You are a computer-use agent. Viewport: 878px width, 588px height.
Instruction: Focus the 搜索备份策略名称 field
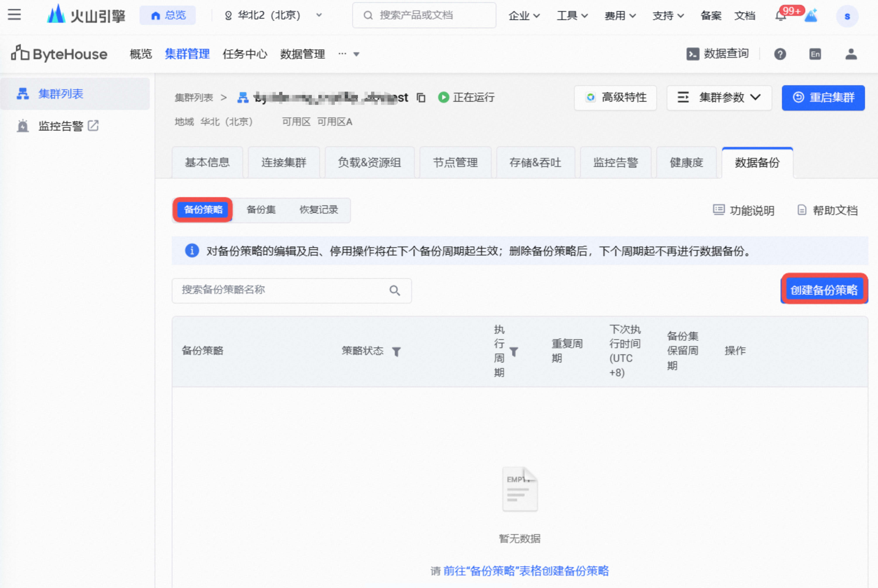(x=291, y=290)
